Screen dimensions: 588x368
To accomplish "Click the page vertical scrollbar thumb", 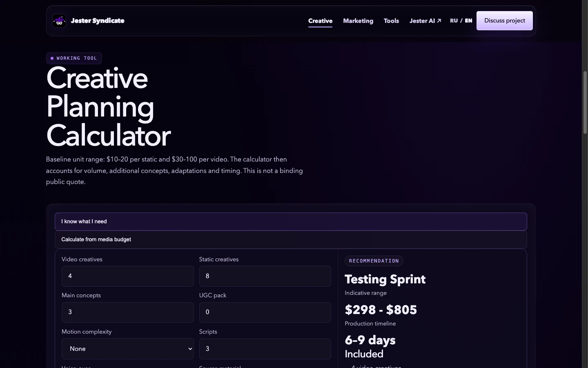I will (x=585, y=102).
